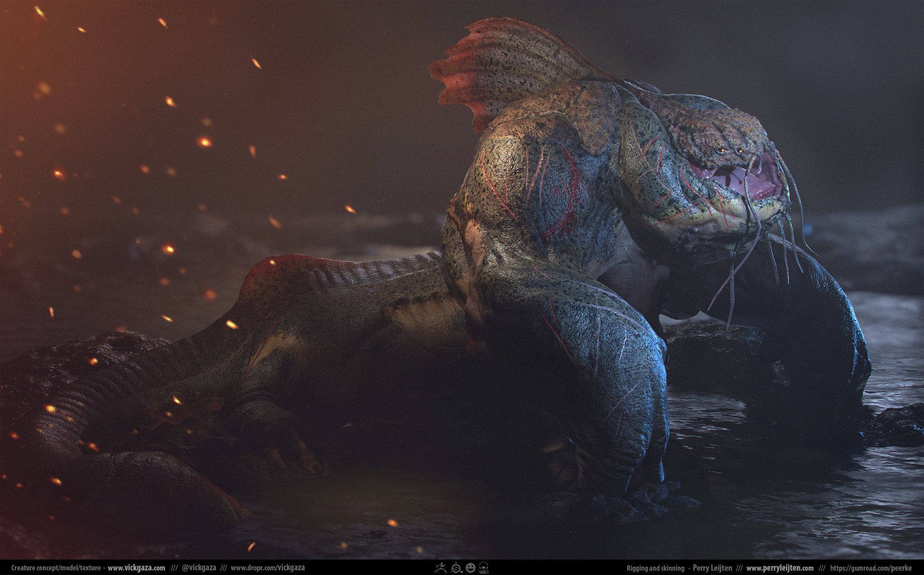The height and width of the screenshot is (575, 924).
Task: Open the www.vickgaza.com link
Action: (136, 568)
